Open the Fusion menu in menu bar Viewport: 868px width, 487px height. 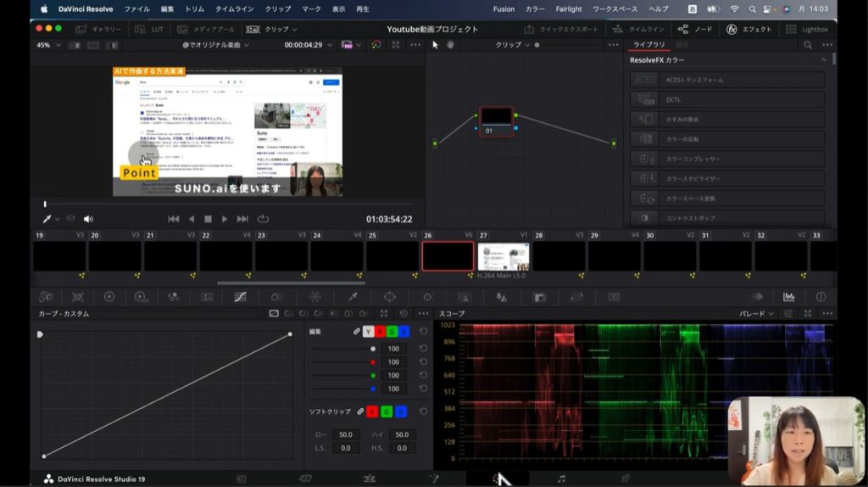(x=504, y=8)
